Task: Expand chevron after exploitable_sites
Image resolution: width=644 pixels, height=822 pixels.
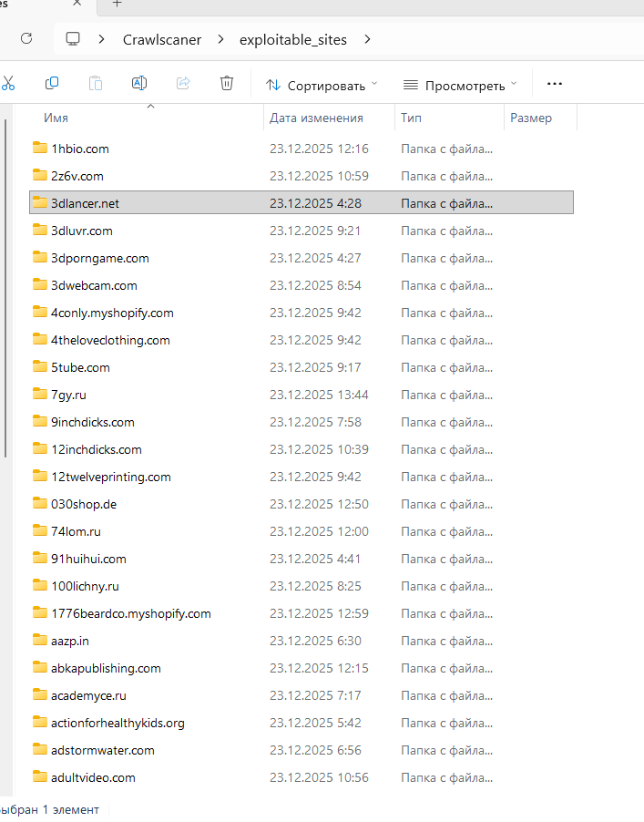Action: point(367,39)
